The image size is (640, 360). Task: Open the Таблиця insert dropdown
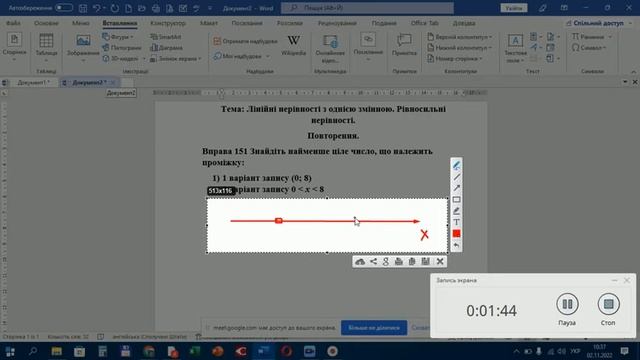pyautogui.click(x=46, y=48)
